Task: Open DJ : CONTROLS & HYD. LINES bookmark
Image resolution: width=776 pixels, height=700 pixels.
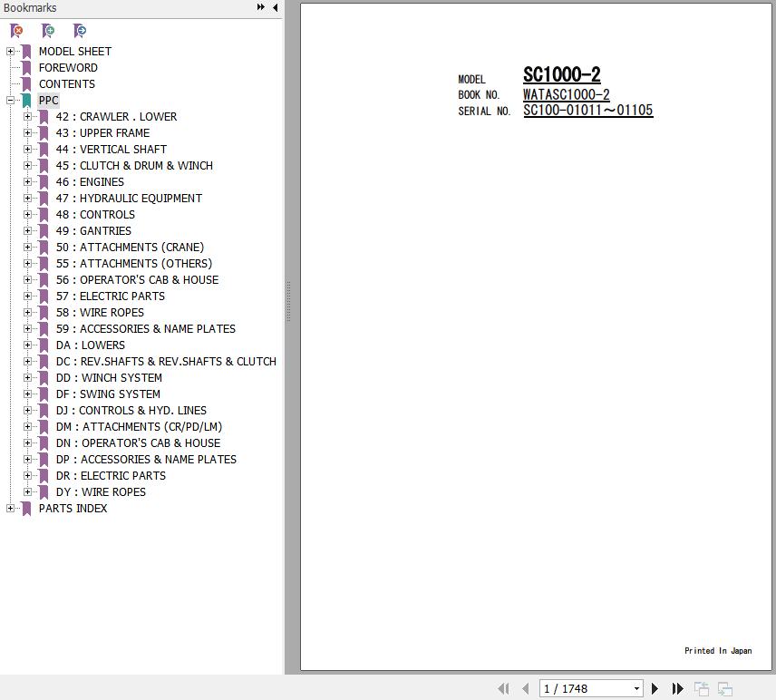Action: pos(131,411)
